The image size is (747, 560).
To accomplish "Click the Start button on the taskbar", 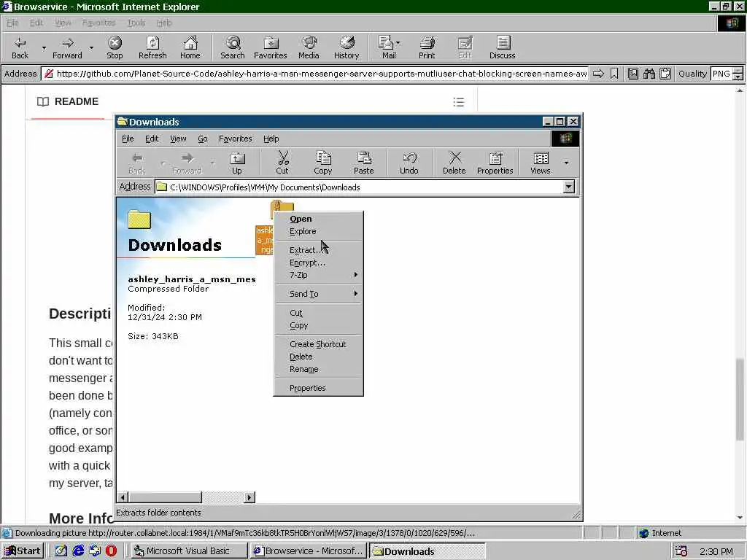I will tap(23, 551).
